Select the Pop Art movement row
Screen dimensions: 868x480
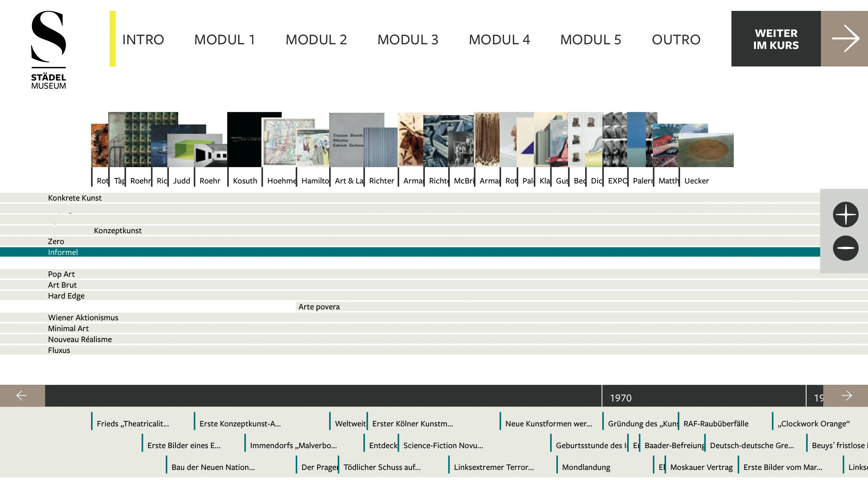tap(61, 274)
